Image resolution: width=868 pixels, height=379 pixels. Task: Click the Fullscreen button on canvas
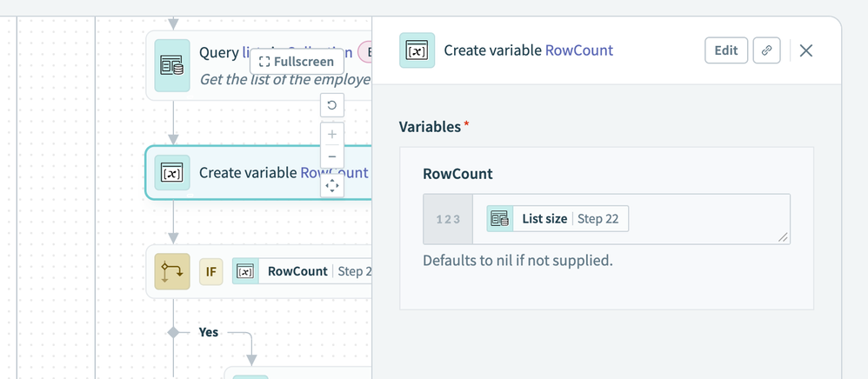click(x=297, y=62)
